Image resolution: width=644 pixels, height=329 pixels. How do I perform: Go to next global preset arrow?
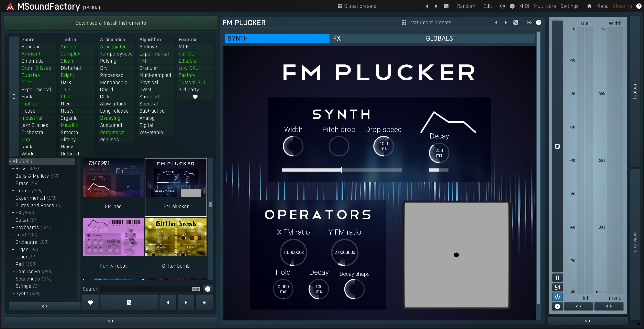tap(436, 6)
